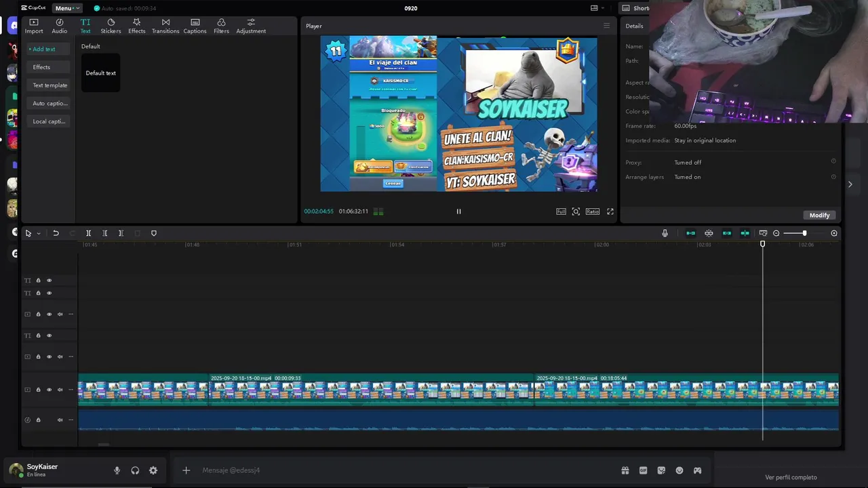
Task: Click the playhead marker on the ruler
Action: [x=763, y=244]
